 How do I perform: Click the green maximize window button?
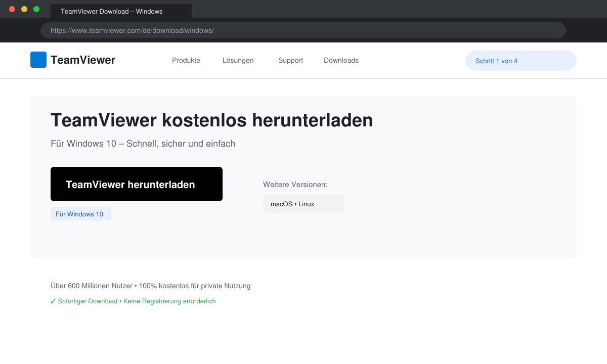point(36,9)
